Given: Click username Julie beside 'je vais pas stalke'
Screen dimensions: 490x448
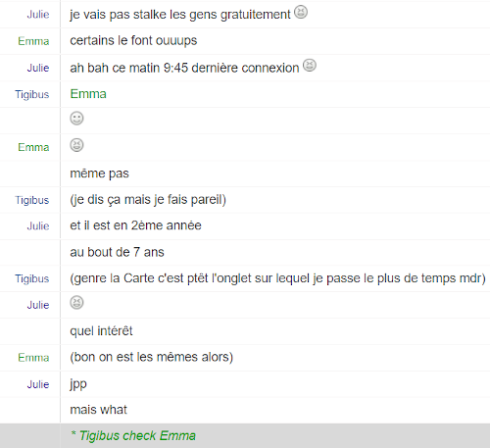Looking at the screenshot, I should (x=38, y=15).
